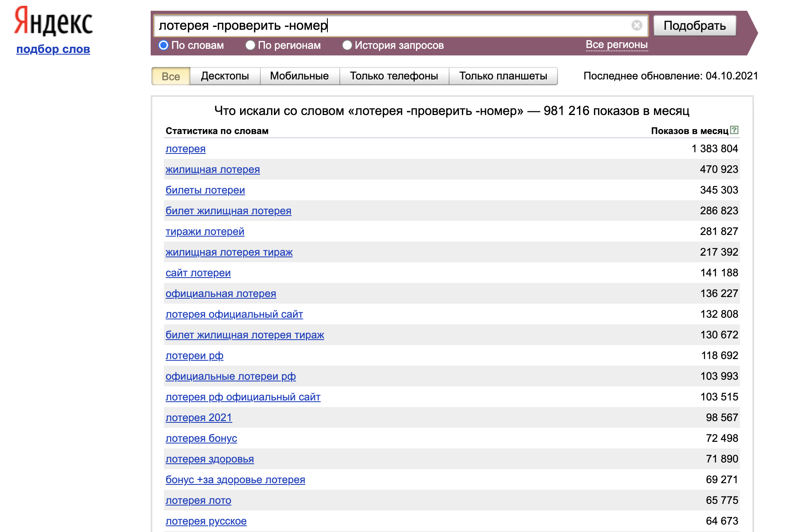Screen dimensions: 793x532
Task: Switch to the Мобильные tab
Action: tap(300, 76)
